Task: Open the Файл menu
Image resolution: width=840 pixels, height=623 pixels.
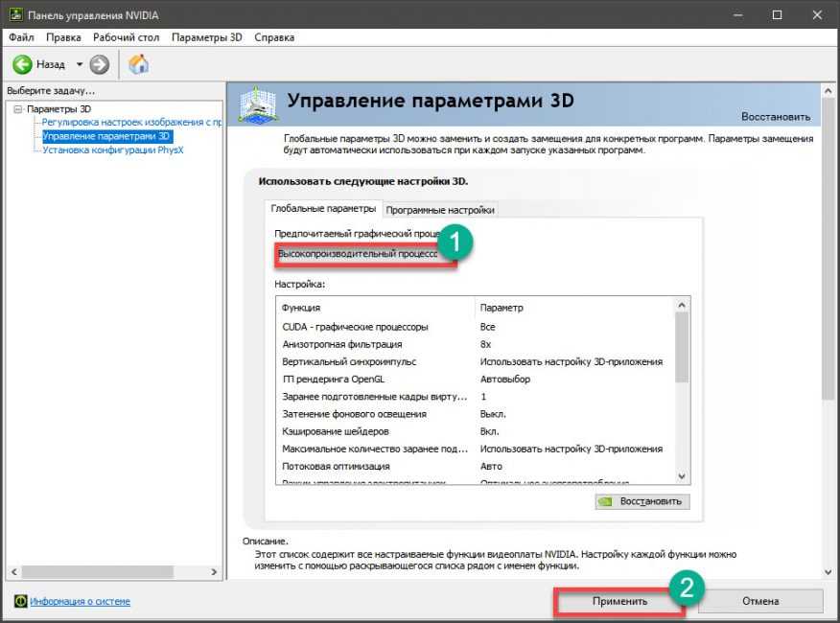Action: pos(21,37)
